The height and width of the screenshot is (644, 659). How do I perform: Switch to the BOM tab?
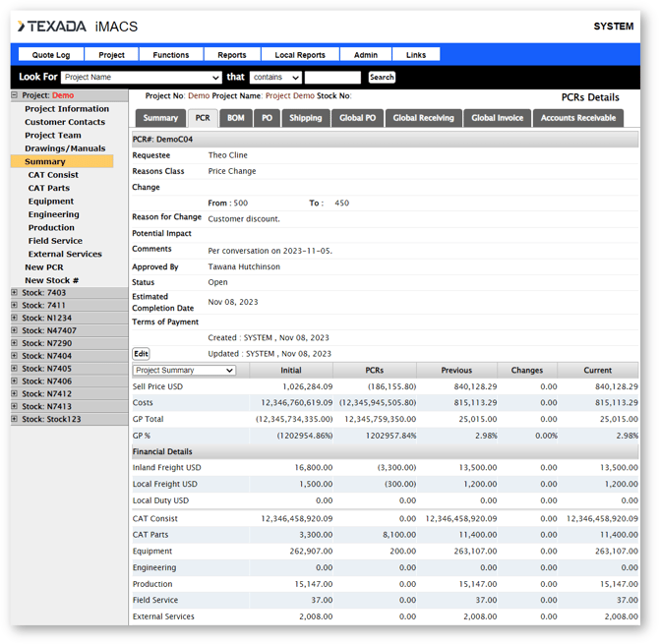pyautogui.click(x=236, y=118)
